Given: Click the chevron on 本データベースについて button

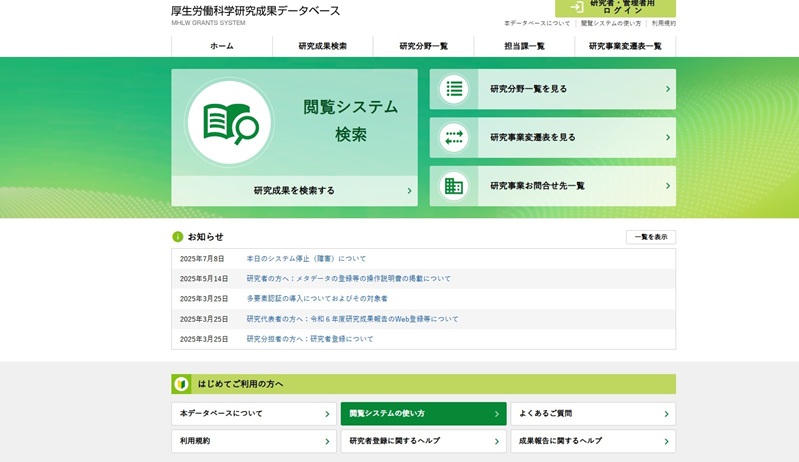Looking at the screenshot, I should click(327, 414).
